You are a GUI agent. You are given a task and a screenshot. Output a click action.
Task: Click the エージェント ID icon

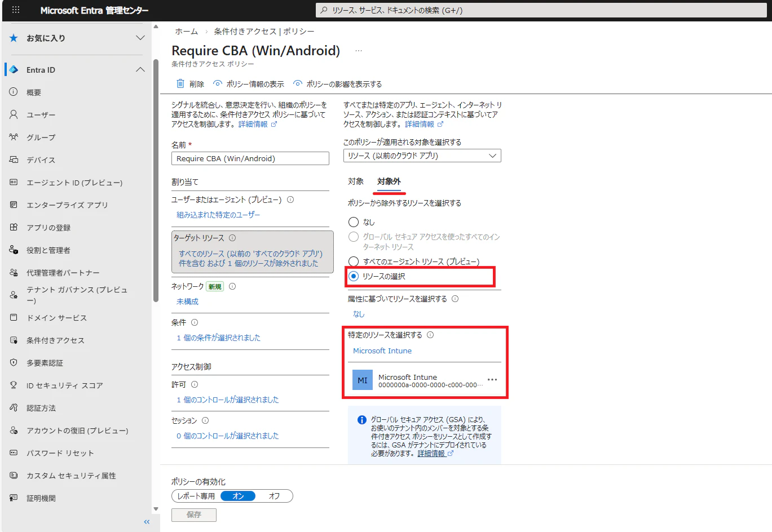tap(14, 182)
